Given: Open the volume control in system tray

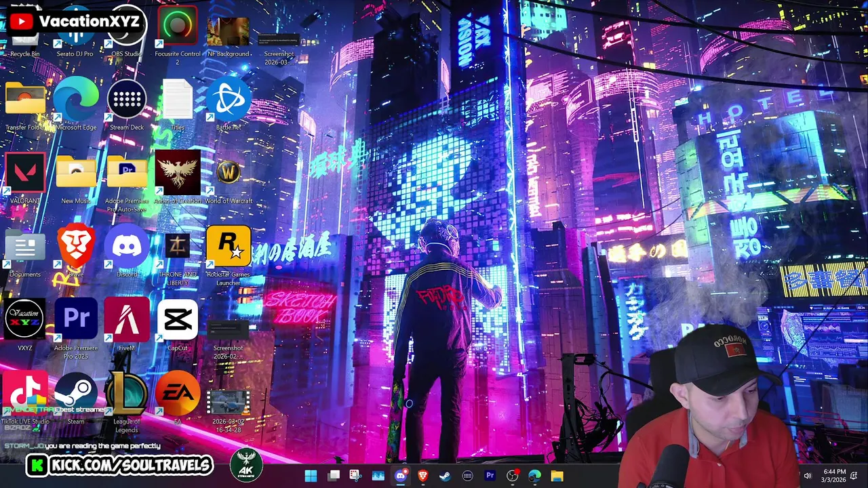Looking at the screenshot, I should click(807, 476).
